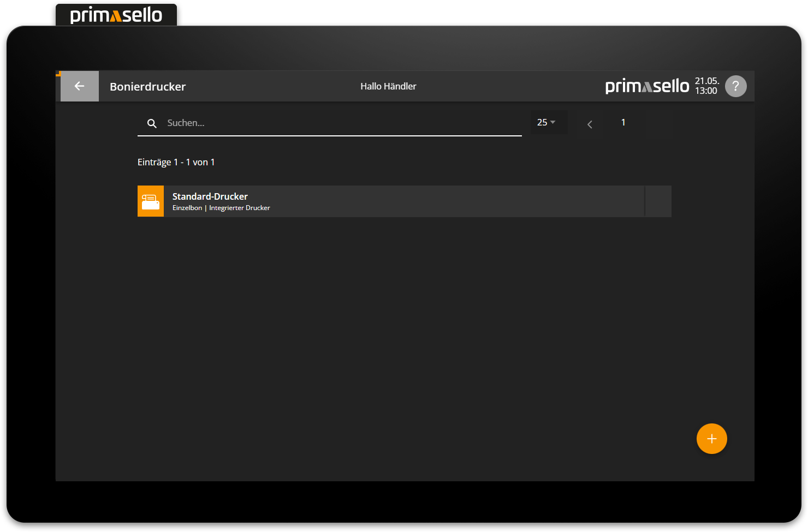Go back using the left arrow button

pos(80,86)
